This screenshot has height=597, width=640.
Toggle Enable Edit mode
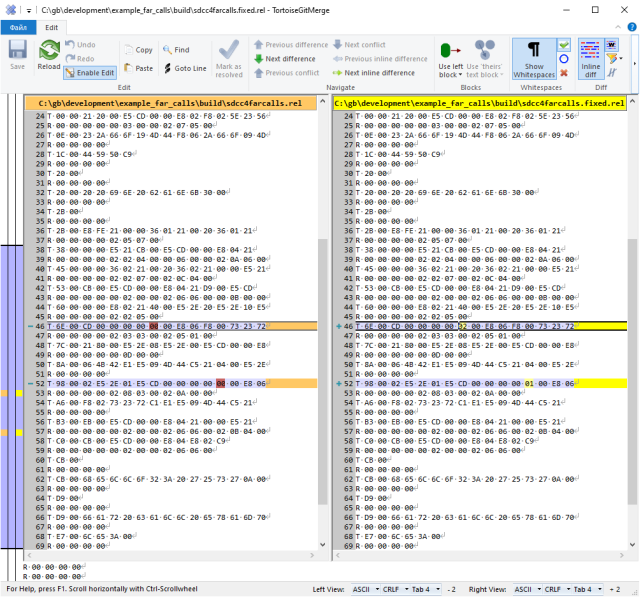(90, 73)
